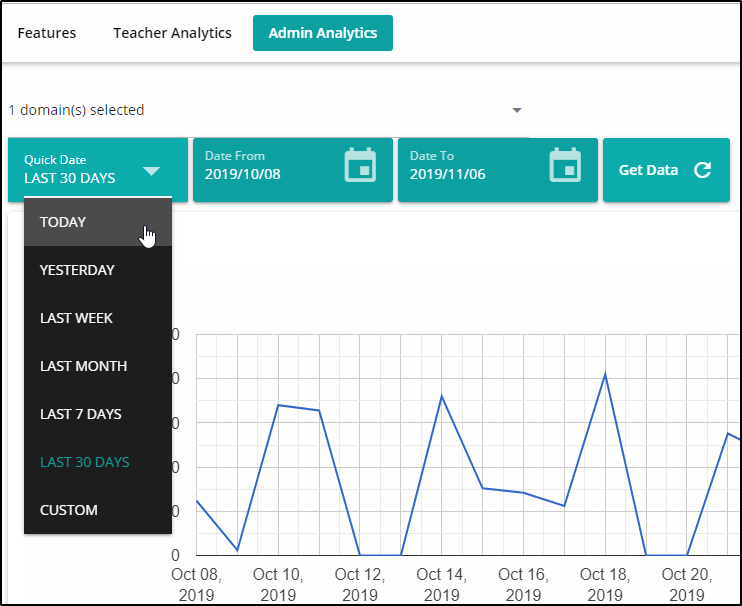Open the Date From calendar icon
742x606 pixels.
pos(360,165)
